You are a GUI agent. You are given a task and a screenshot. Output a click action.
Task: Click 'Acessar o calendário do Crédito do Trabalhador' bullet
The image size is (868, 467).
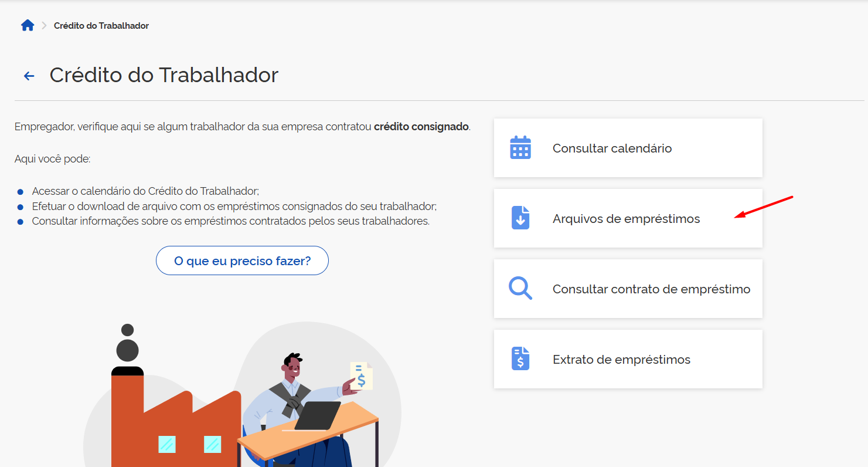coord(145,191)
